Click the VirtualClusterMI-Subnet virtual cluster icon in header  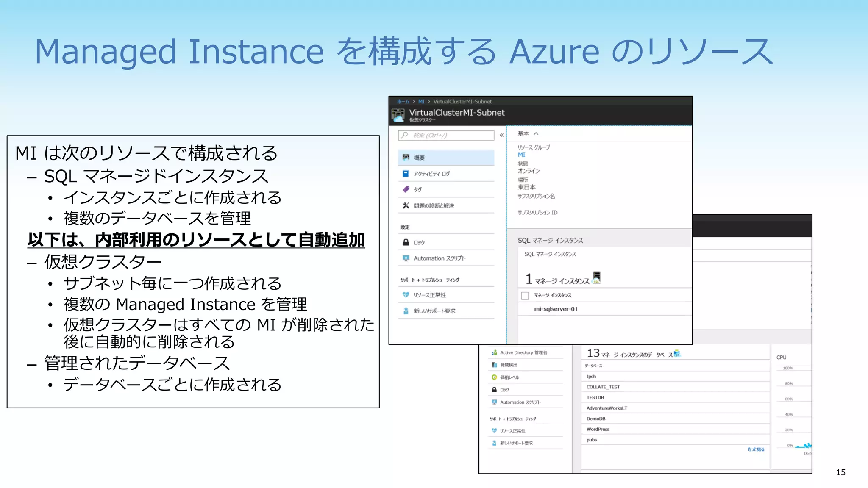click(398, 115)
